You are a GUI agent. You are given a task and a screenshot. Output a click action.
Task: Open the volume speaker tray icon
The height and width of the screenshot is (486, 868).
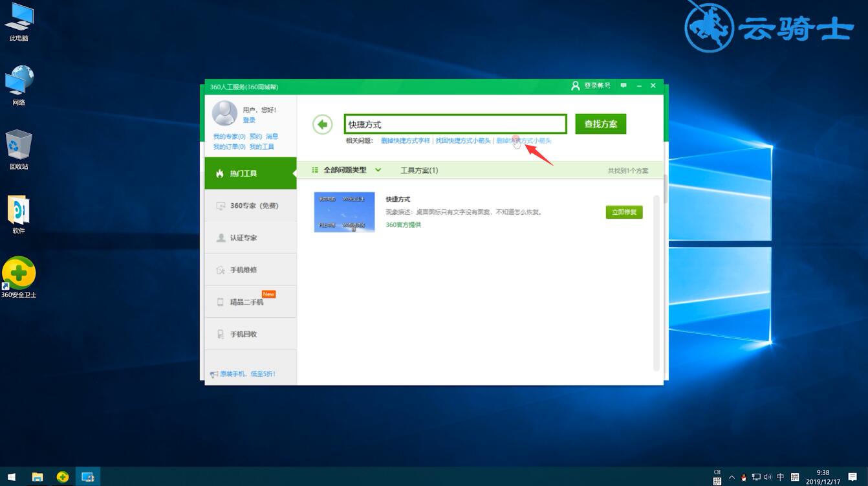coord(768,477)
